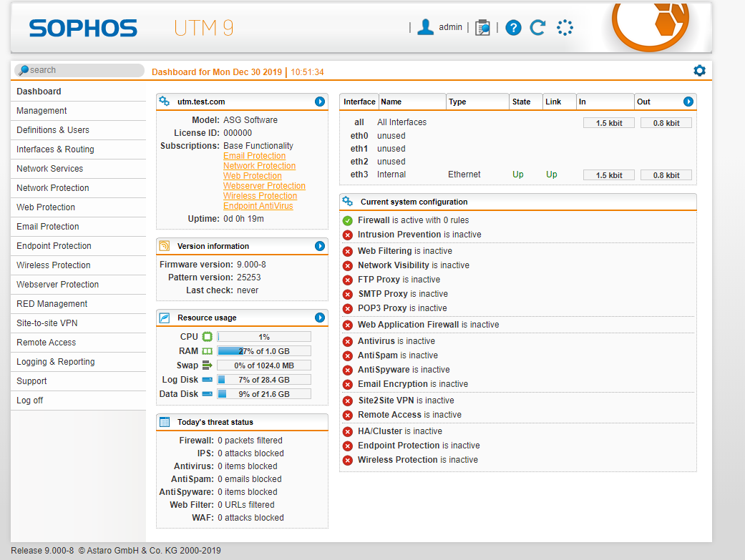Focus the search input field
Screen dimensions: 745x560
tap(80, 70)
